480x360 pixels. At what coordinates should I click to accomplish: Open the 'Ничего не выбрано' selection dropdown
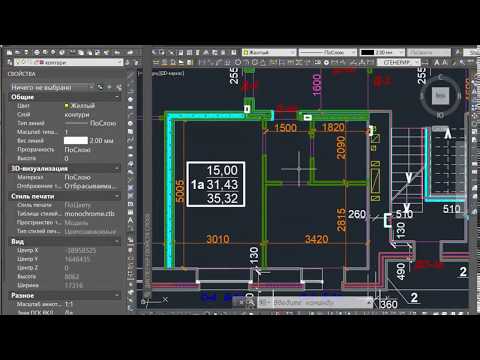click(52, 87)
